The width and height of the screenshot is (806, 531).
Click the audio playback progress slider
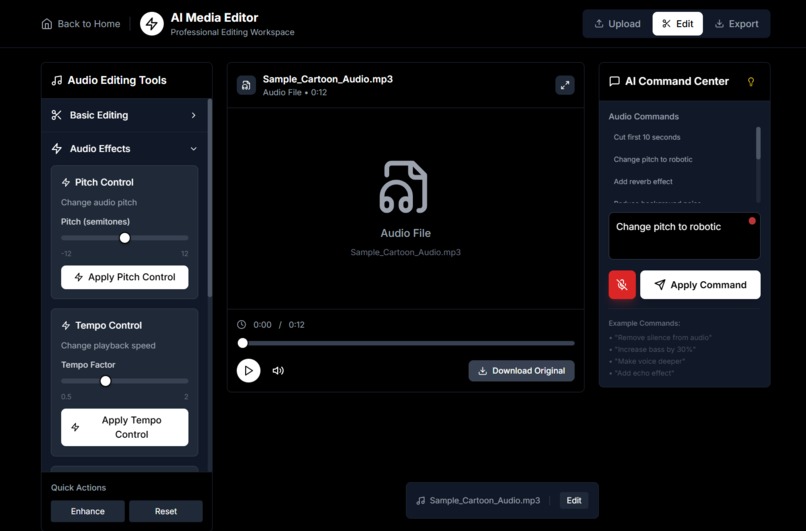point(406,343)
